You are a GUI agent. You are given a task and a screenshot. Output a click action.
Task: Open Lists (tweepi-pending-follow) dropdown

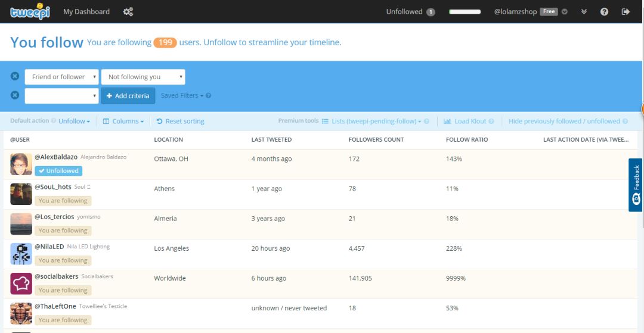point(371,122)
